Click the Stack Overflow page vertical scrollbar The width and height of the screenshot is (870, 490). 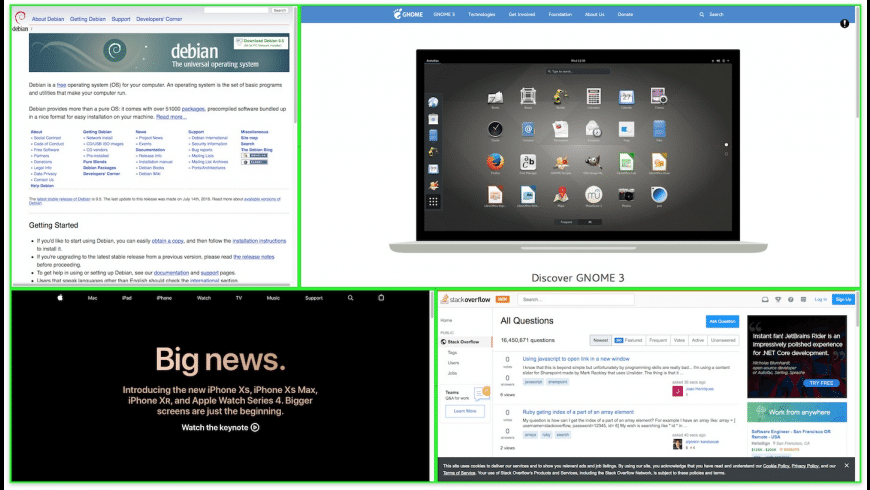pos(858,311)
